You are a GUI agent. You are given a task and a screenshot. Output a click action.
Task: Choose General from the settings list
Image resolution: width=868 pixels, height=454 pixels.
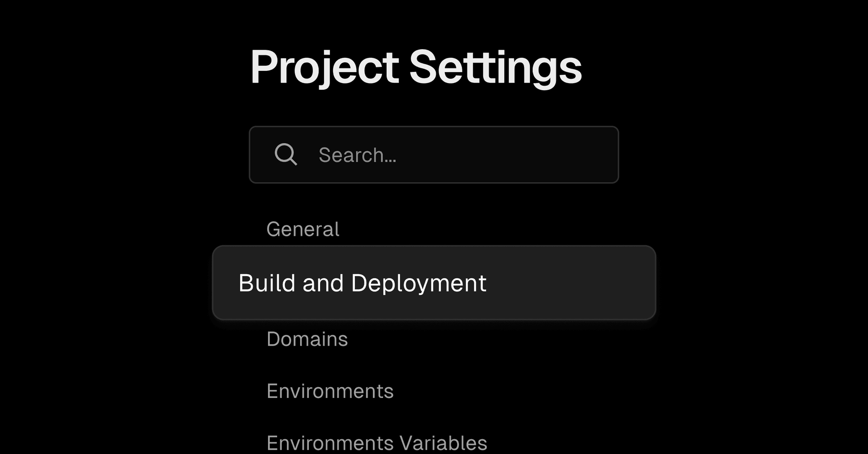tap(302, 229)
